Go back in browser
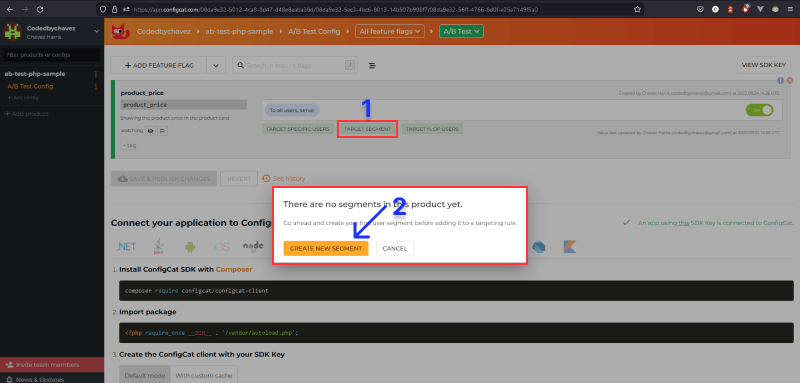The width and height of the screenshot is (800, 383). 10,9
